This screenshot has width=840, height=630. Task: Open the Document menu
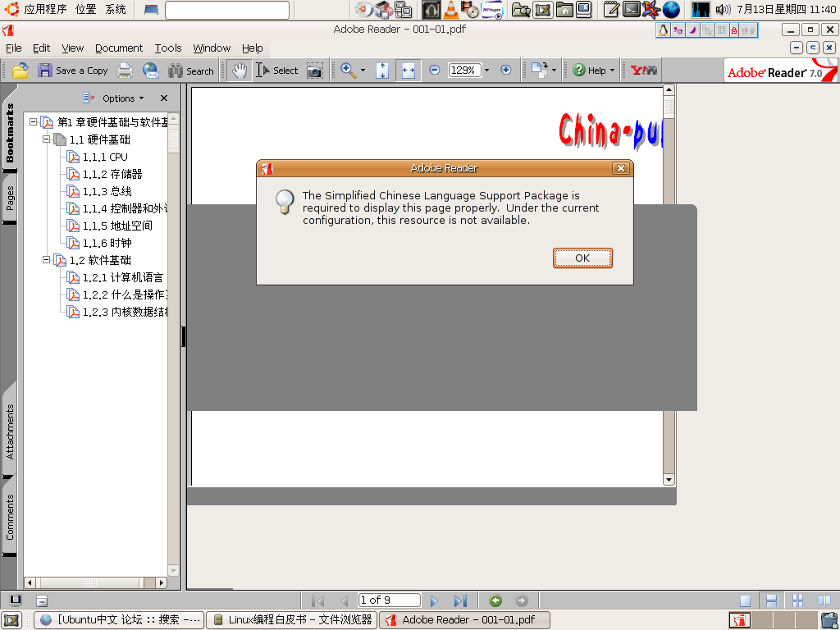pyautogui.click(x=119, y=48)
